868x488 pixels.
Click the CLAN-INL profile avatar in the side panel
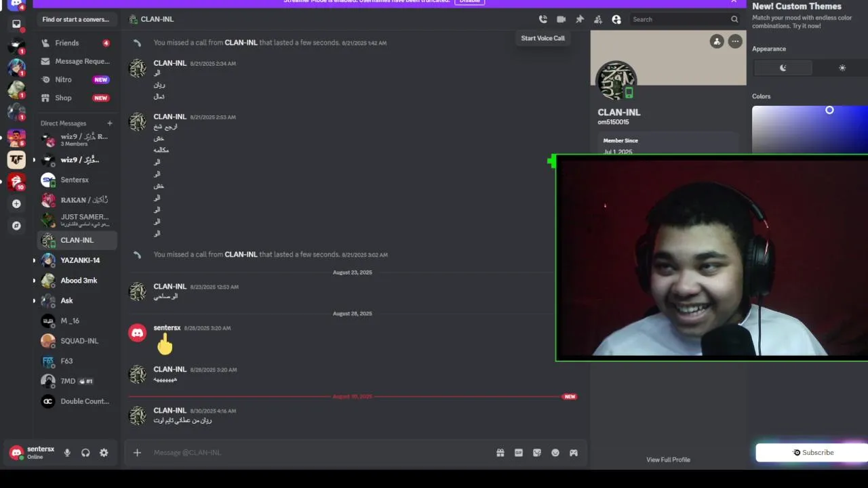pyautogui.click(x=616, y=81)
